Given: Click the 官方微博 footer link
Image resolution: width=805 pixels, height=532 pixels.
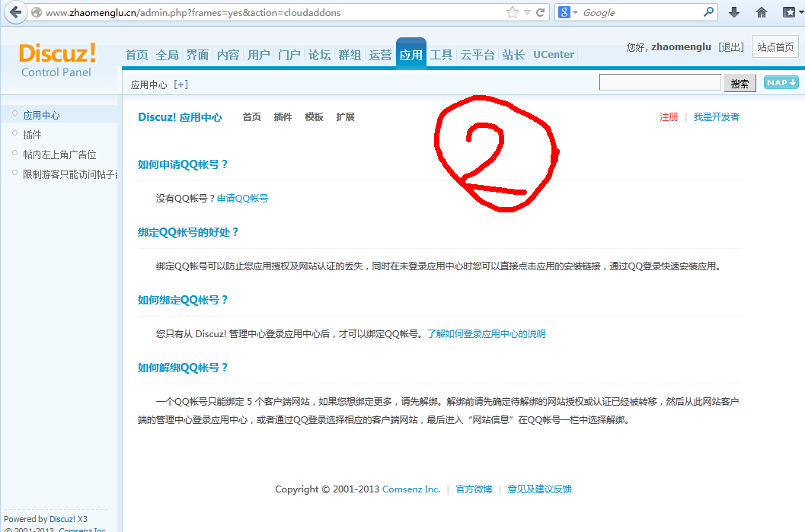Looking at the screenshot, I should (x=474, y=489).
